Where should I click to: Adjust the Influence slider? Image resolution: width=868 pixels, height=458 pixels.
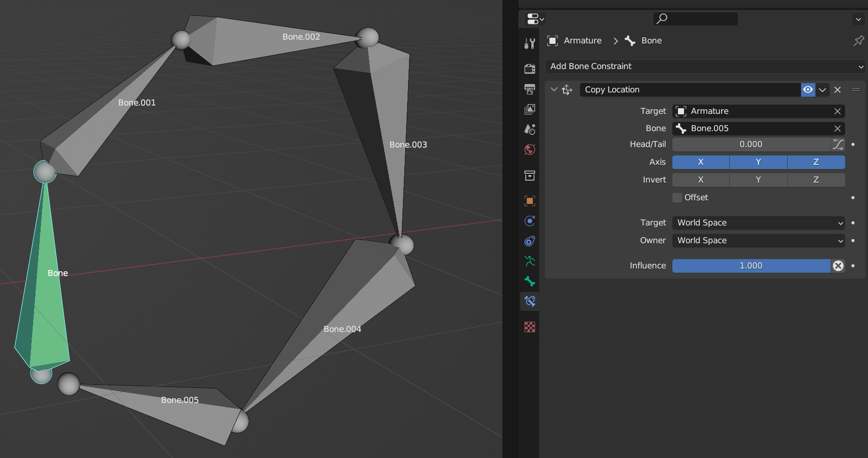[x=751, y=266]
